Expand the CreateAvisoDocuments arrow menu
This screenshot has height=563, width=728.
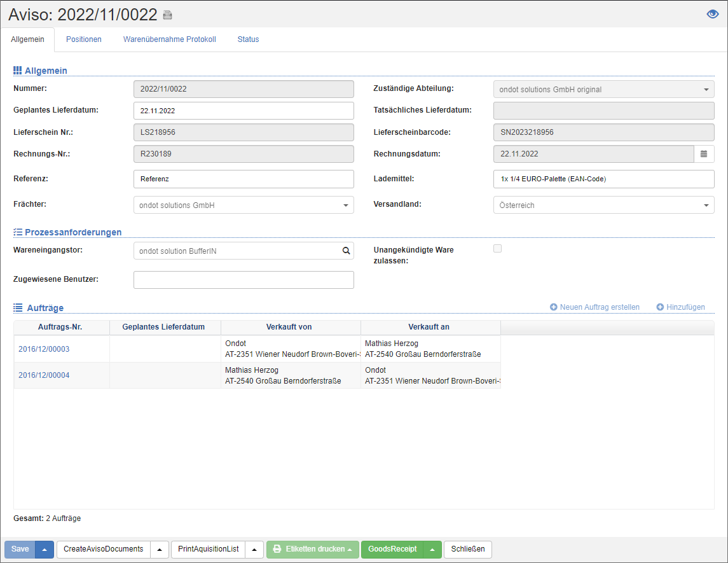(x=160, y=550)
